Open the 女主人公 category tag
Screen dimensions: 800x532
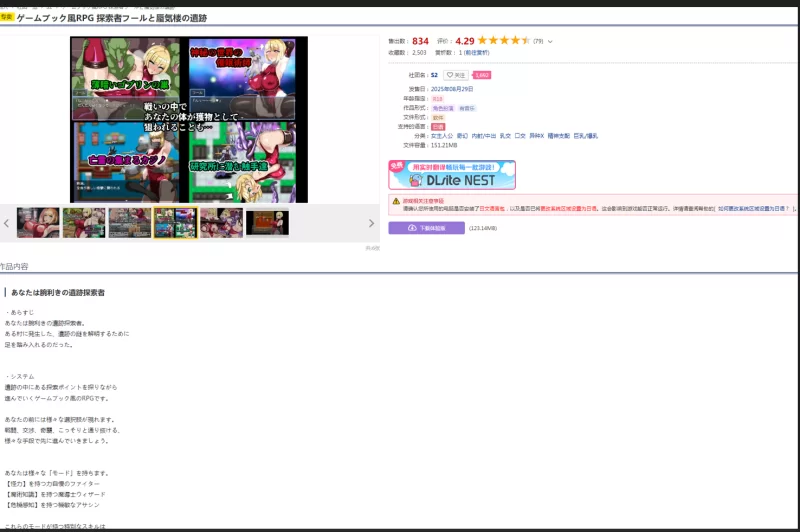tap(442, 136)
